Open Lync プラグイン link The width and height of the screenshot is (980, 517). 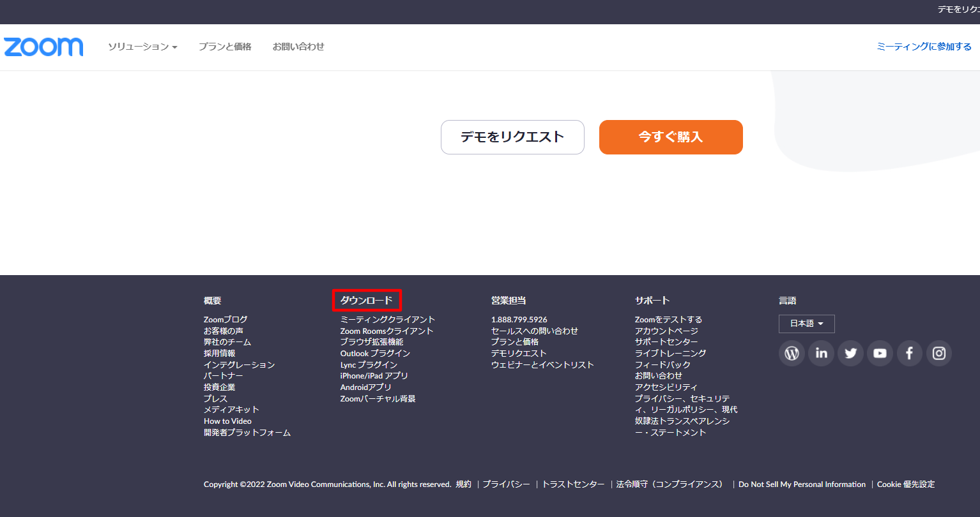(369, 365)
